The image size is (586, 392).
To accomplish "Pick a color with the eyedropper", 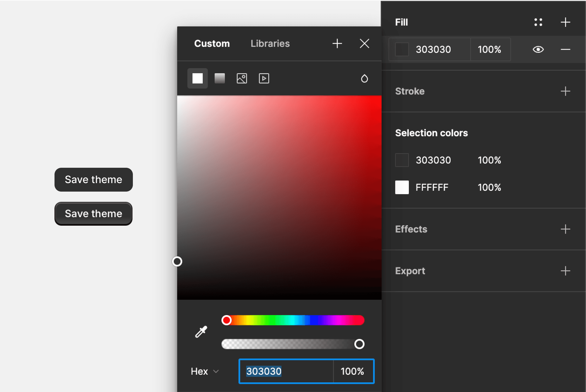I will [201, 332].
